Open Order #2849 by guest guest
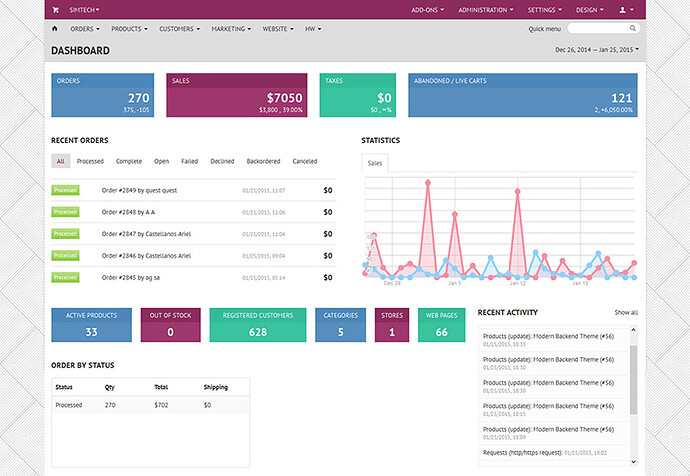The height and width of the screenshot is (476, 690). [139, 190]
